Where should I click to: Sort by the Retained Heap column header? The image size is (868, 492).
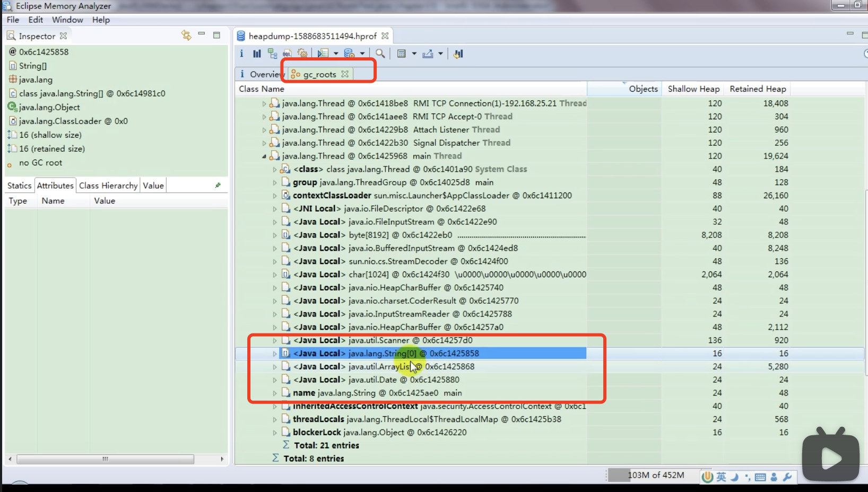tap(758, 89)
